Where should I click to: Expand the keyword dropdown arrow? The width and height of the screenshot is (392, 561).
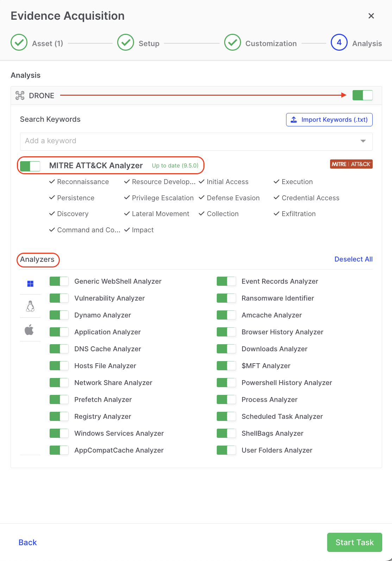(x=363, y=141)
